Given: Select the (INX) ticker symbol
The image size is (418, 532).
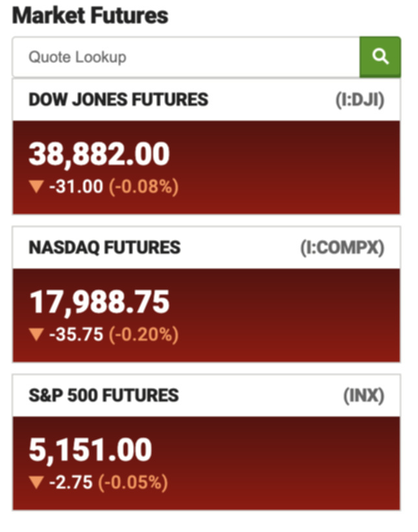Looking at the screenshot, I should coord(363,396).
